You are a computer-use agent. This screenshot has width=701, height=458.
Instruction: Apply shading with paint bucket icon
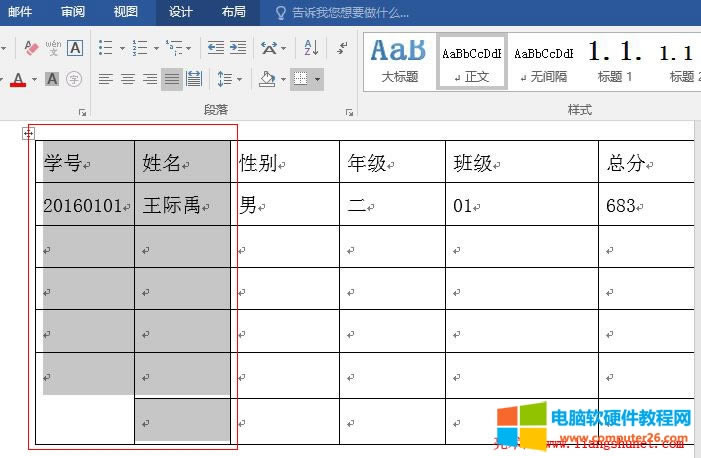(x=267, y=79)
